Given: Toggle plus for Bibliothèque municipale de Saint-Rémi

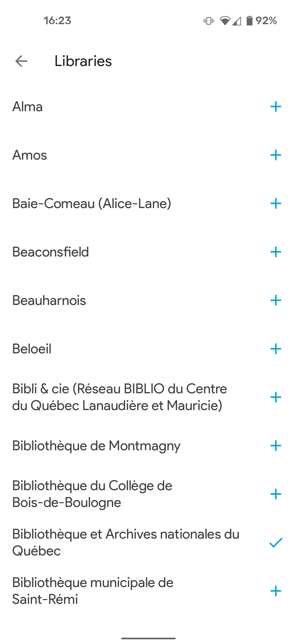Looking at the screenshot, I should 276,591.
